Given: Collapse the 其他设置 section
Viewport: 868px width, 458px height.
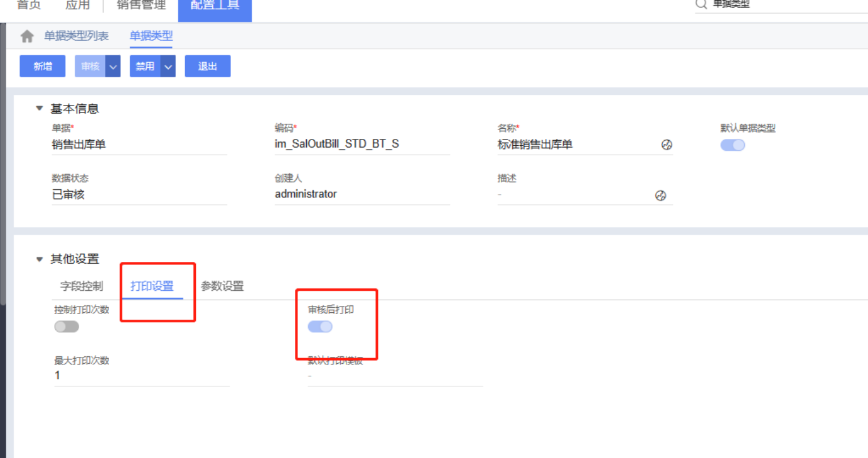Looking at the screenshot, I should [x=40, y=259].
